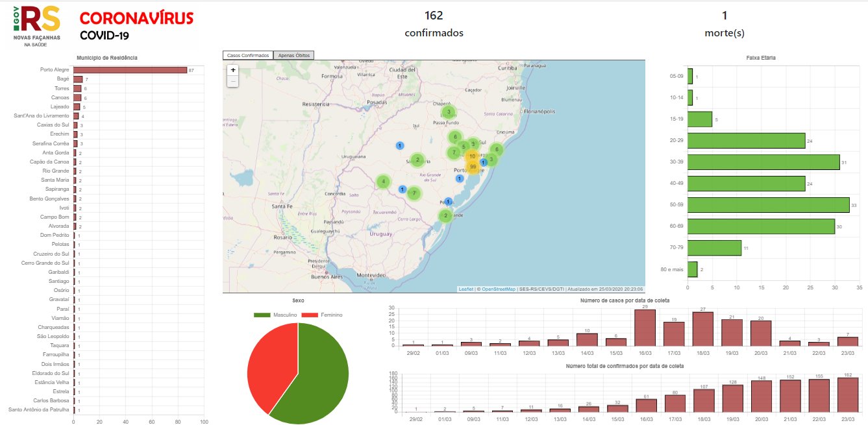Screen dimensions: 868x425
Task: Open the OpenStreetMap attribution link
Action: (499, 289)
